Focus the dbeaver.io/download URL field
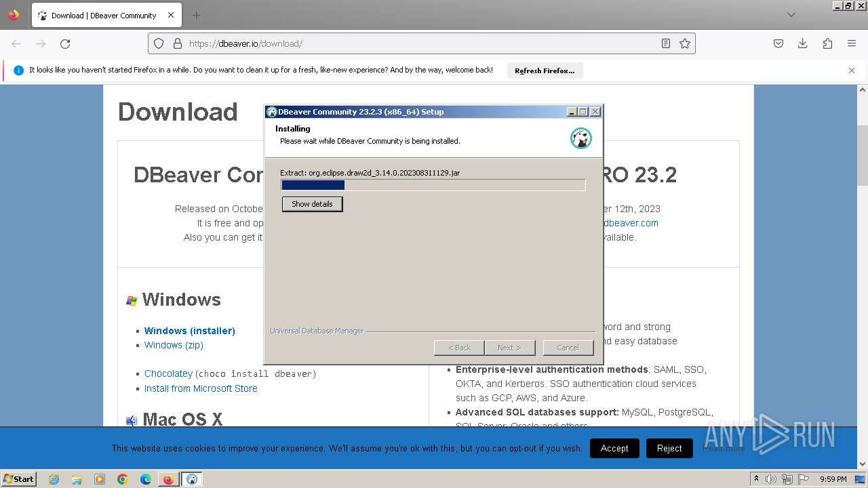 [420, 43]
